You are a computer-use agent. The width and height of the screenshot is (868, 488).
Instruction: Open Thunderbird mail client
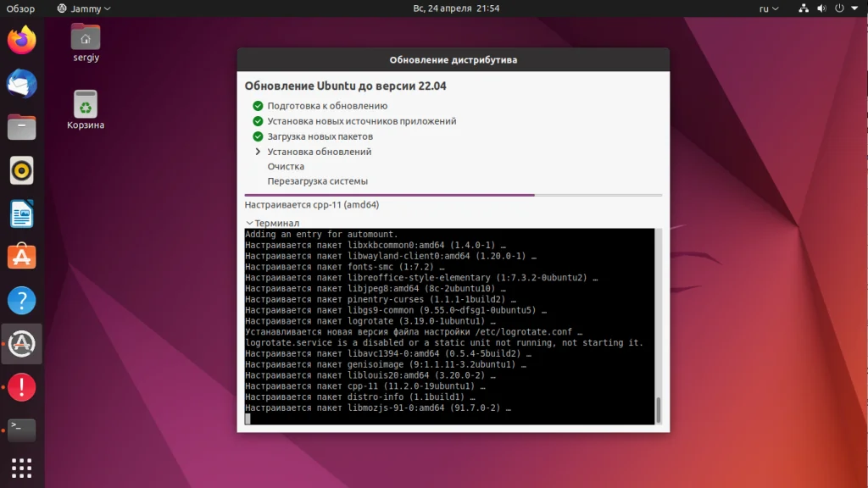(21, 82)
